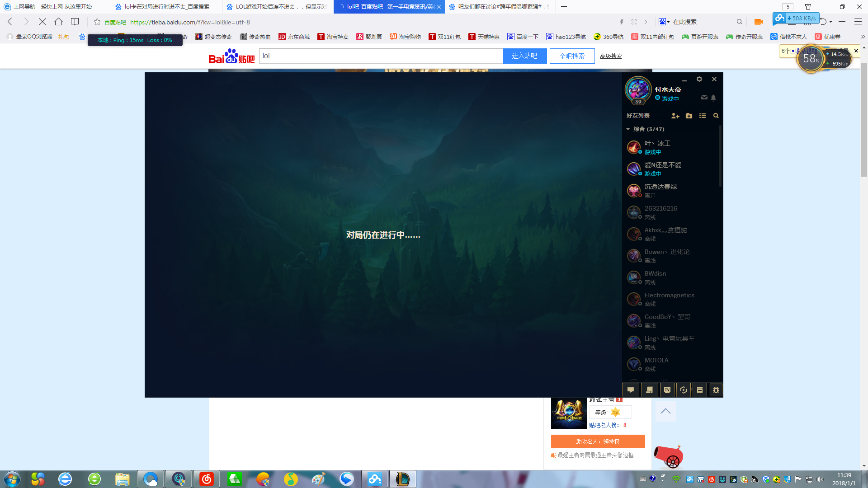Log in via 登录QQ浏览器
This screenshot has height=488, width=868.
coord(30,37)
